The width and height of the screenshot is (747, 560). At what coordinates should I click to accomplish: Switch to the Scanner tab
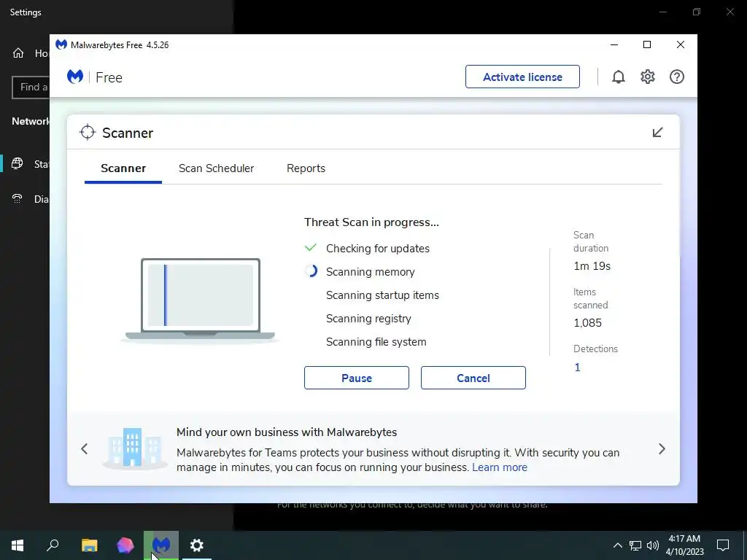[x=123, y=168]
